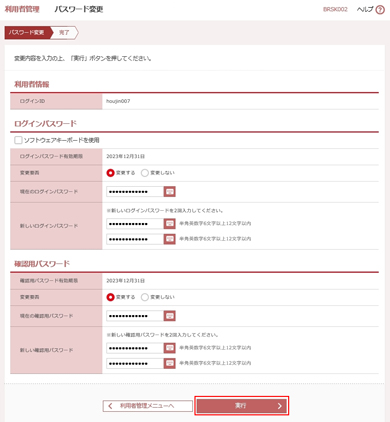This screenshot has width=390, height=422.
Task: Focus the first new login password field
Action: tap(135, 224)
